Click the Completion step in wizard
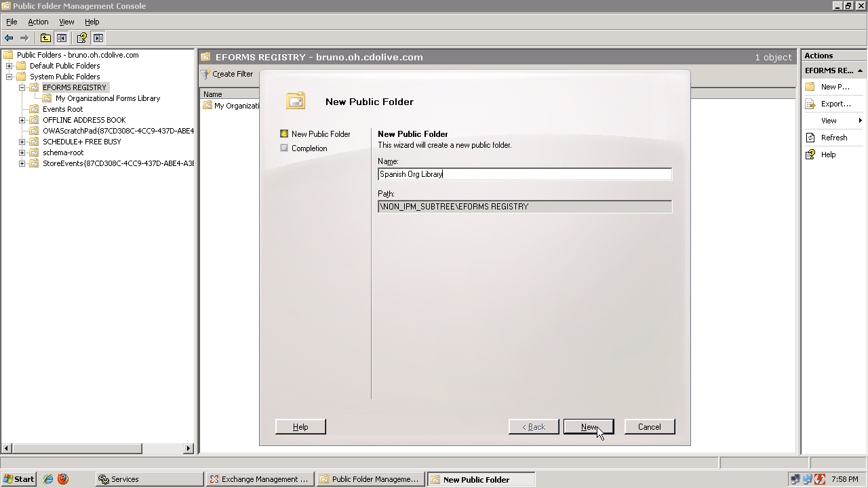This screenshot has height=488, width=868. [x=309, y=148]
